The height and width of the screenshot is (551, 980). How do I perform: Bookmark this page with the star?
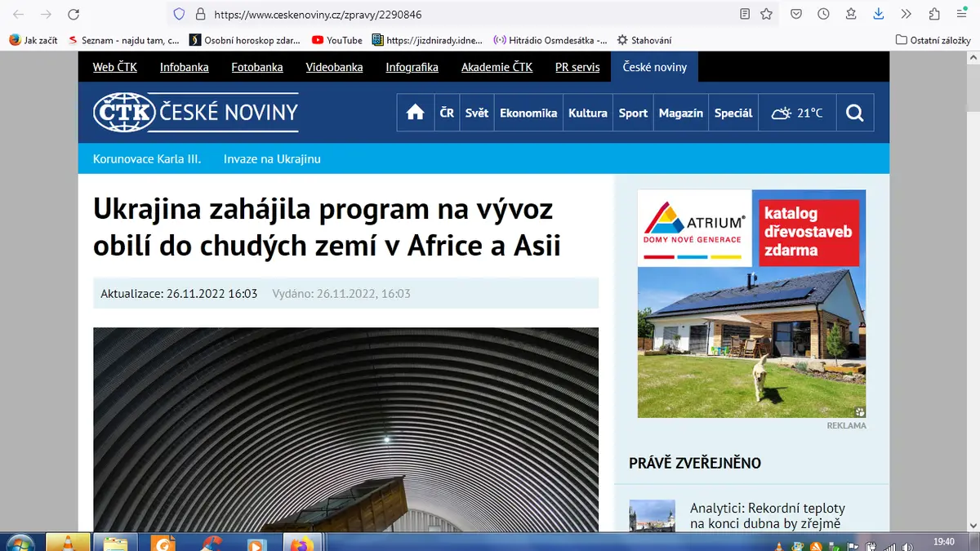pyautogui.click(x=766, y=14)
